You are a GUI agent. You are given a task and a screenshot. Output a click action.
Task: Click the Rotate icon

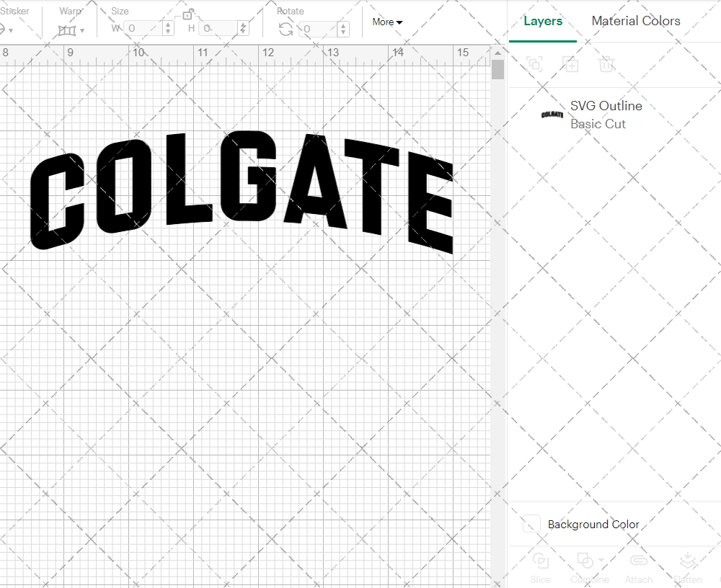coord(286,30)
